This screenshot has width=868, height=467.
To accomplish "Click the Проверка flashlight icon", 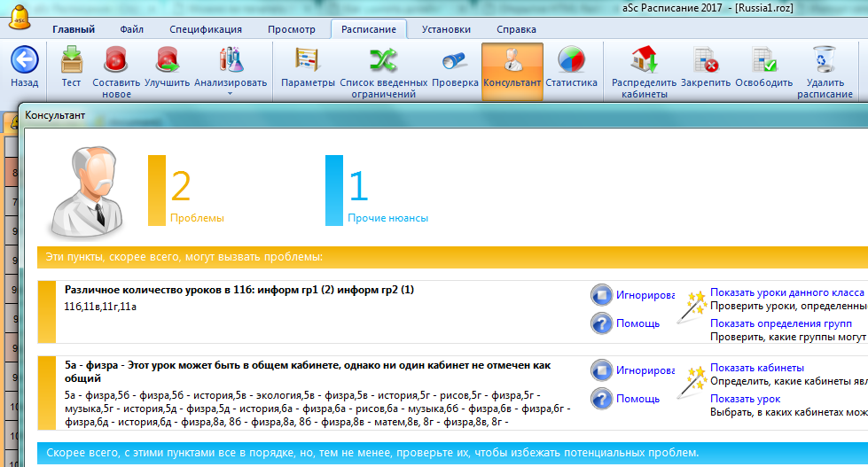I will [x=455, y=61].
